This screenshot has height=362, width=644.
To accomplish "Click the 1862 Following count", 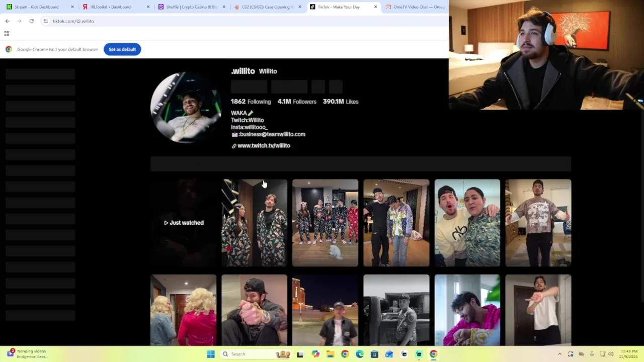I will pyautogui.click(x=251, y=102).
